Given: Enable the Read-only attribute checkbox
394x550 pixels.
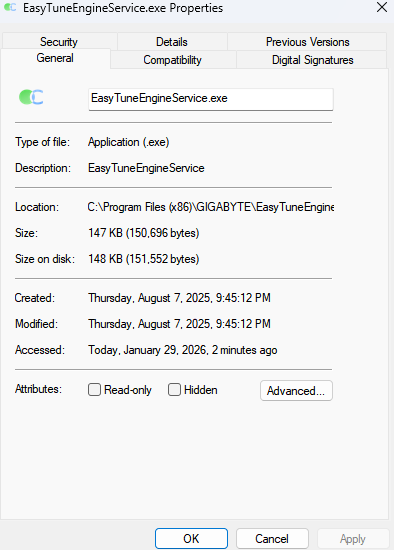Looking at the screenshot, I should [x=94, y=389].
